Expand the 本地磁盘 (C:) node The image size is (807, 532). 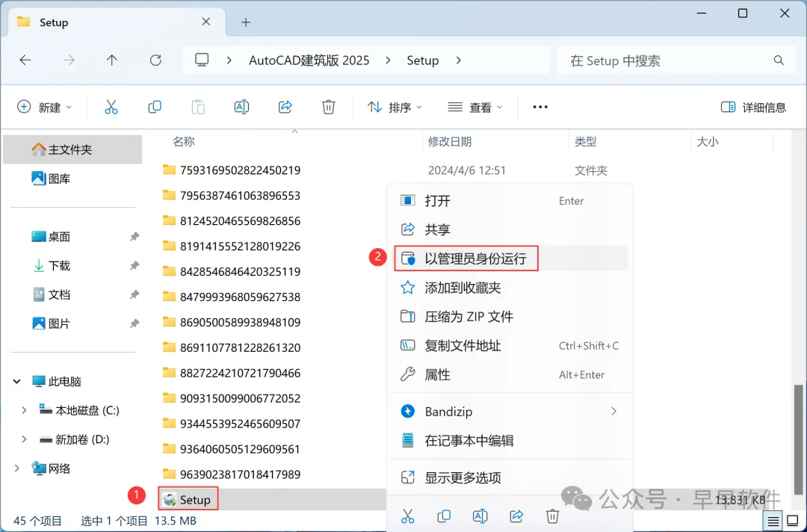pos(24,410)
